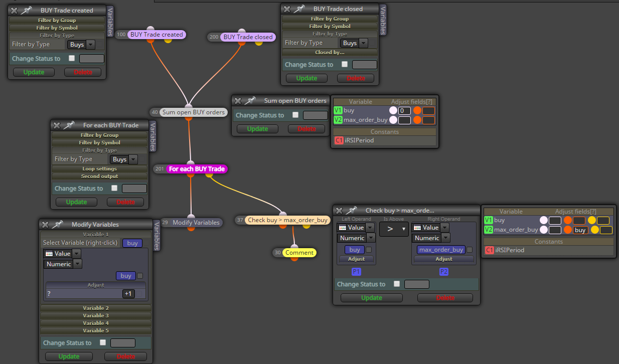Open Variables side tab of For each BUY Trade panel
The width and height of the screenshot is (619, 364).
click(x=153, y=136)
